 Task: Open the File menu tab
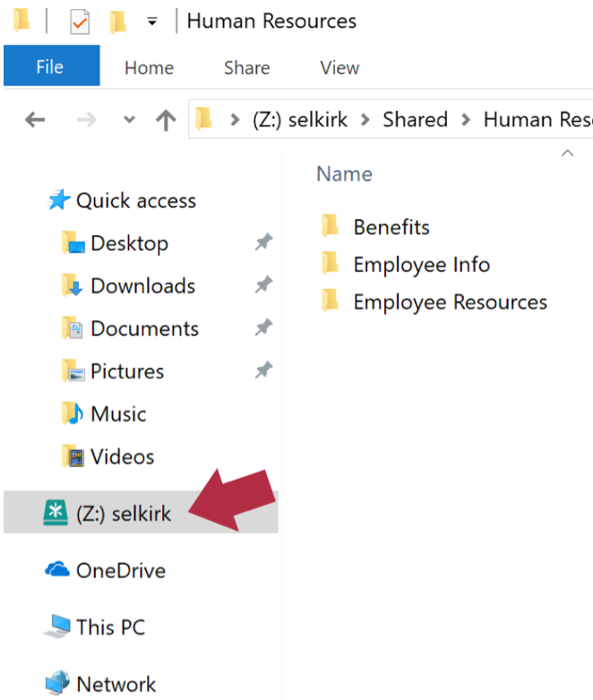click(x=50, y=67)
